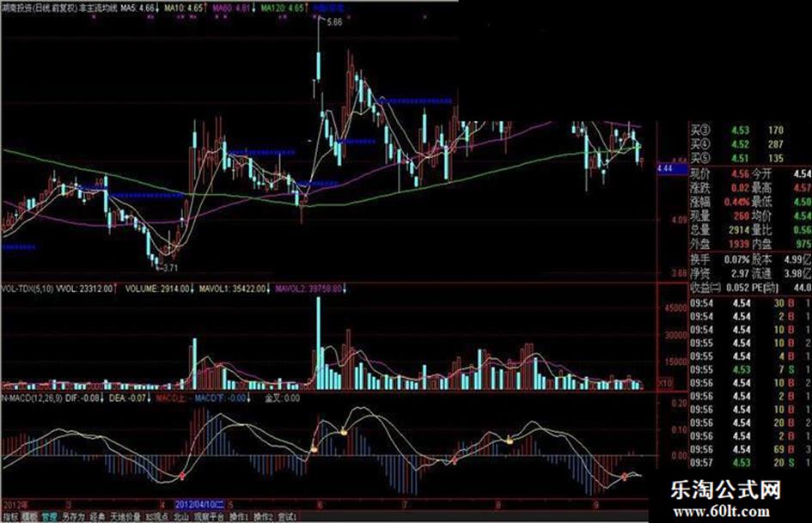Click the red cross marker at April MACD bottom
Viewport: 812px width, 523px height.
click(182, 476)
